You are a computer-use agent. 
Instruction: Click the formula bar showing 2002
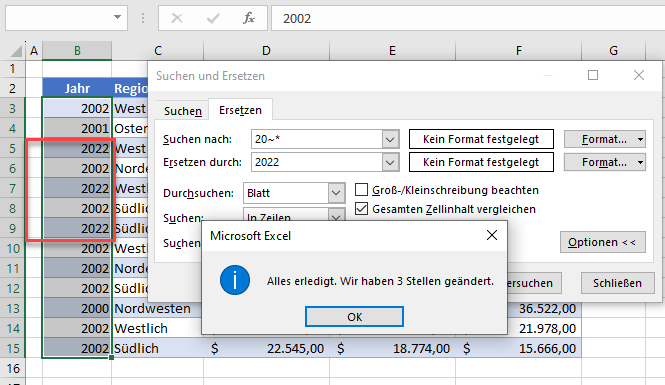coord(468,18)
